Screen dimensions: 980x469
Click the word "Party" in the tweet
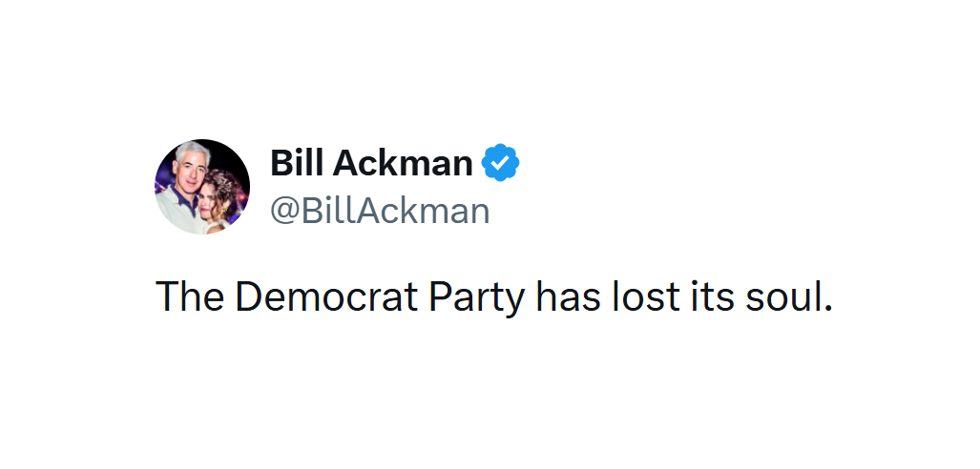[476, 296]
